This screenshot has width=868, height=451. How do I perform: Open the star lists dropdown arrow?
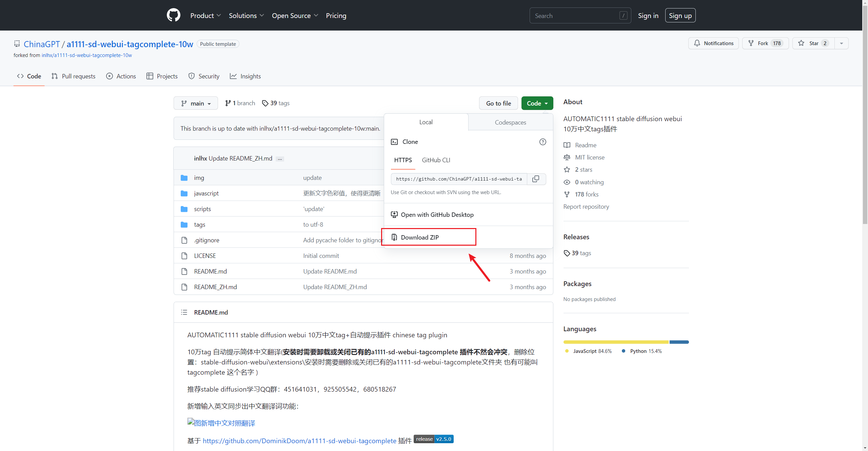point(841,43)
